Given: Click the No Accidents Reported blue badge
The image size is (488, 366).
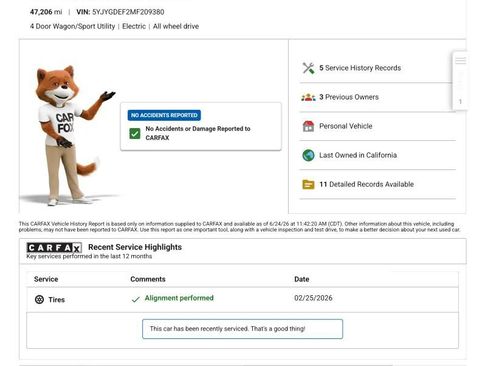Looking at the screenshot, I should (164, 115).
